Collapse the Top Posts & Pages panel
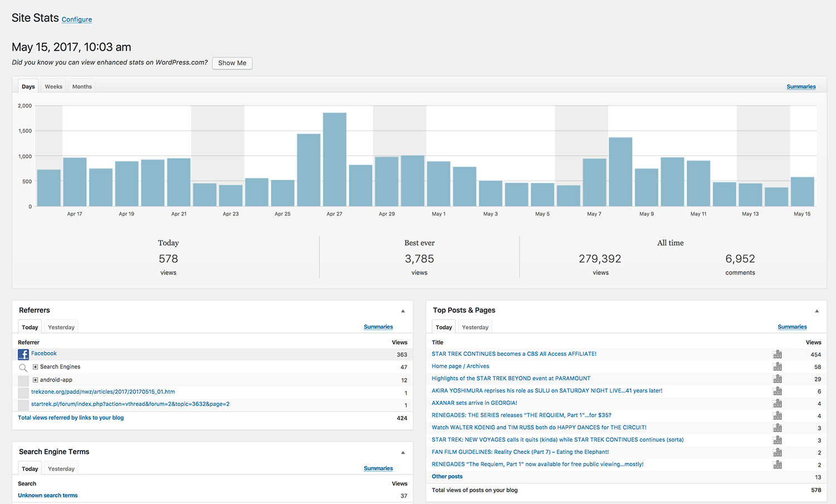Viewport: 836px width, 504px height. [x=817, y=311]
